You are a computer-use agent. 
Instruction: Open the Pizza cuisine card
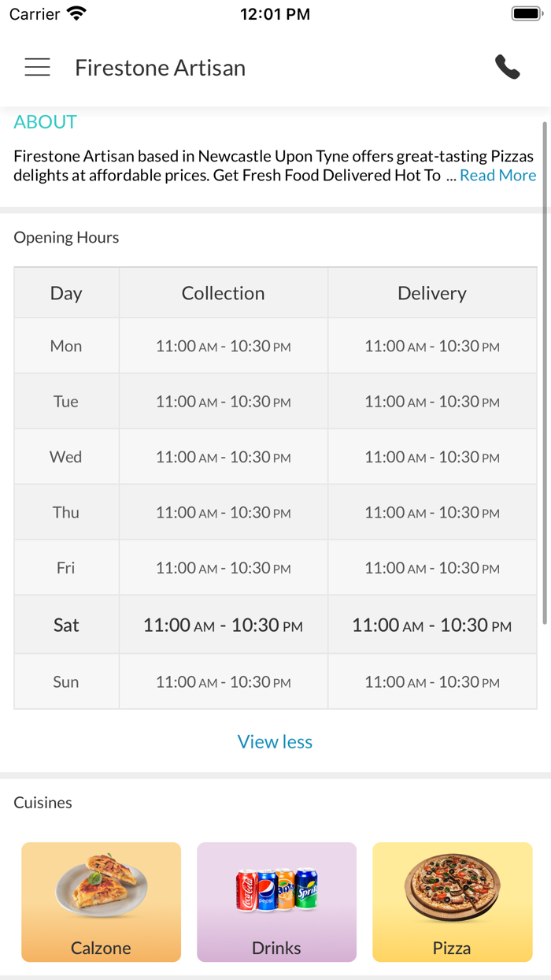coord(452,902)
